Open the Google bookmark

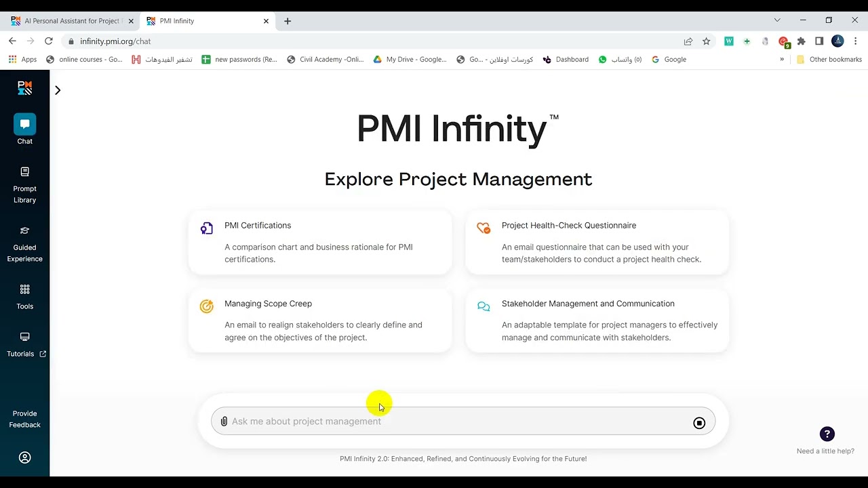pyautogui.click(x=669, y=60)
